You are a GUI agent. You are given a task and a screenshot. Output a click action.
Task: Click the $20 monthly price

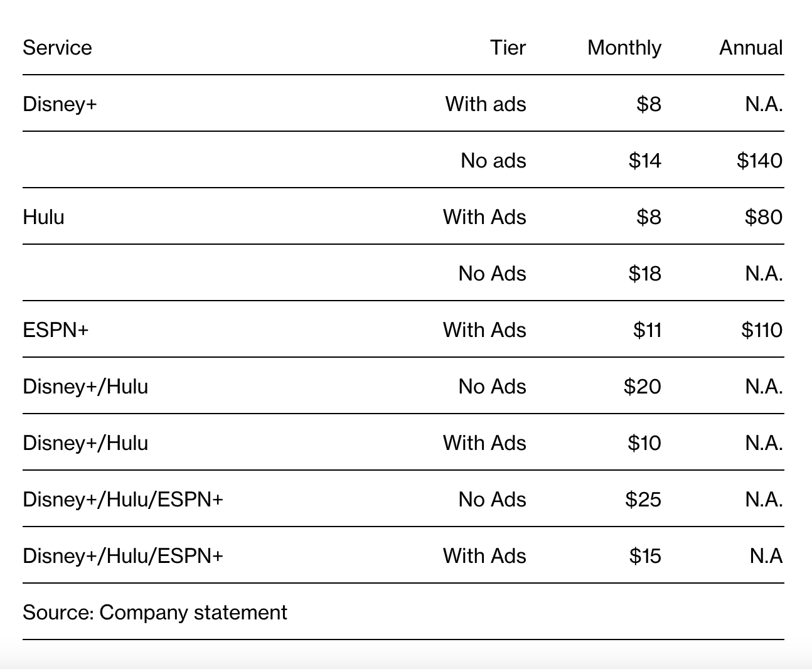pyautogui.click(x=642, y=387)
